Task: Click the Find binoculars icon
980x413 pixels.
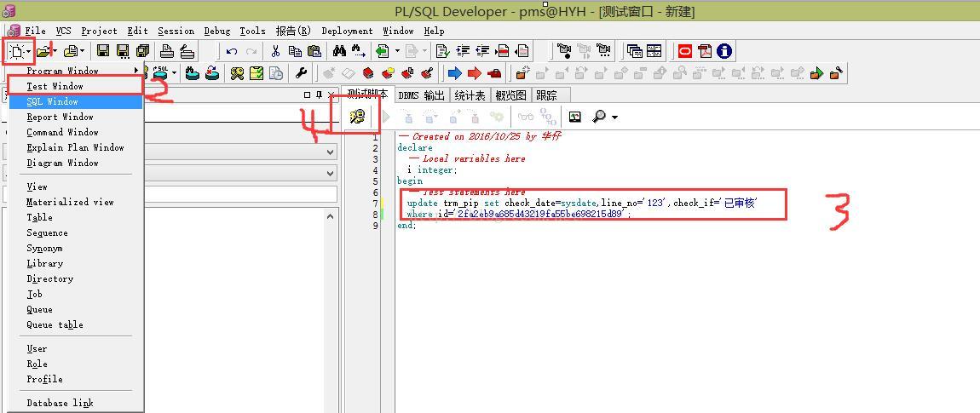Action: coord(339,51)
